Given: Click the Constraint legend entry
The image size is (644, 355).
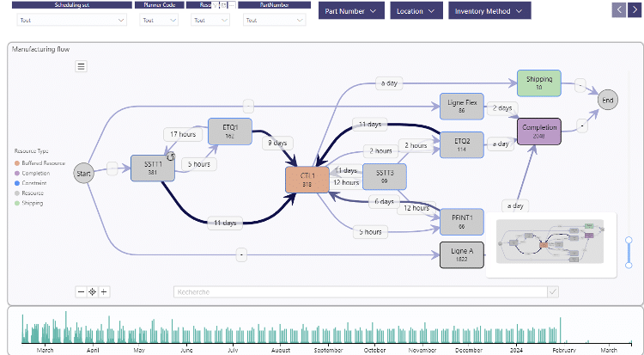Looking at the screenshot, I should point(30,183).
